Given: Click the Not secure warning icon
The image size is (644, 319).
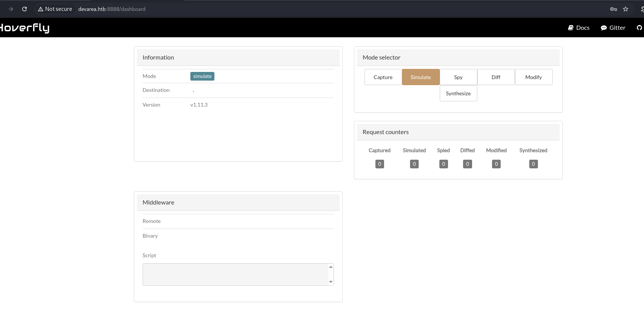Looking at the screenshot, I should 41,9.
